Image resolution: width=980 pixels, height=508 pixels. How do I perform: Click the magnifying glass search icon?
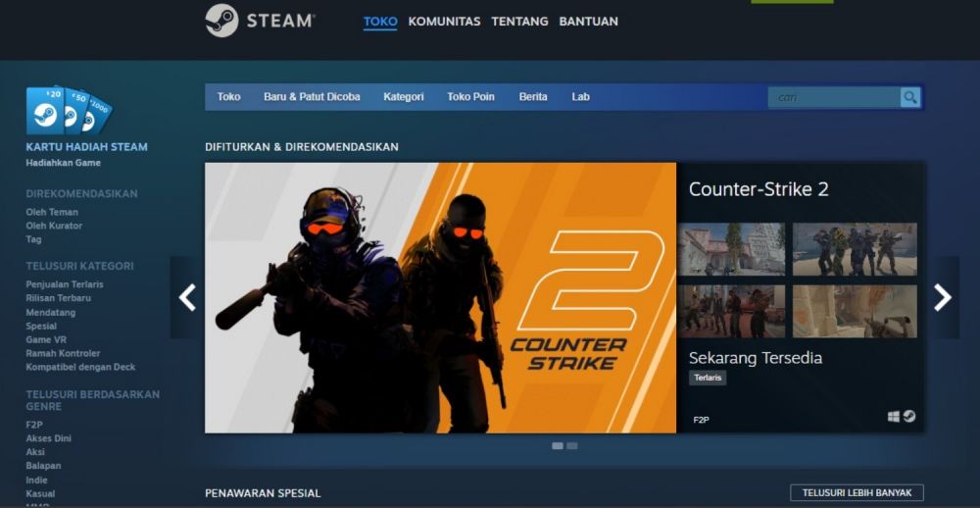point(910,97)
